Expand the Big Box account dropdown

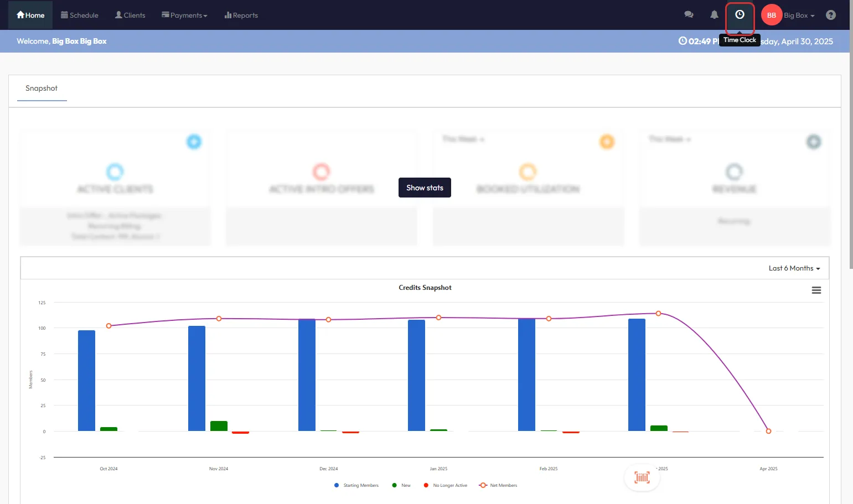[799, 15]
